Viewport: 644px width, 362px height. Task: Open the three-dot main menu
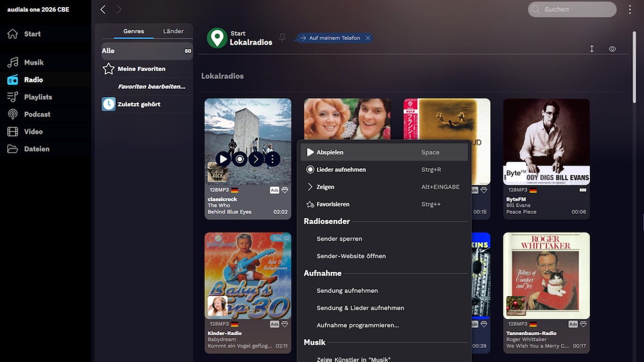(630, 9)
